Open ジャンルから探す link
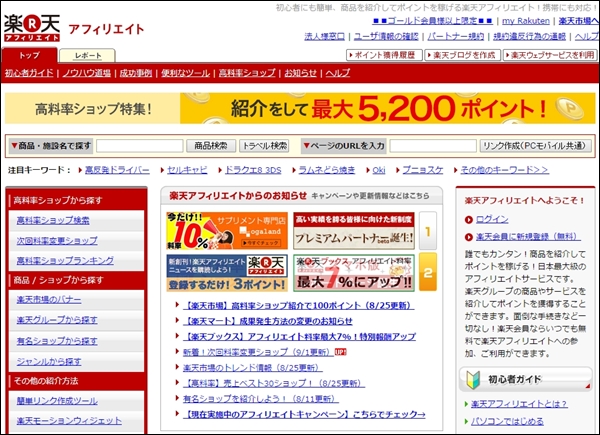 49,361
